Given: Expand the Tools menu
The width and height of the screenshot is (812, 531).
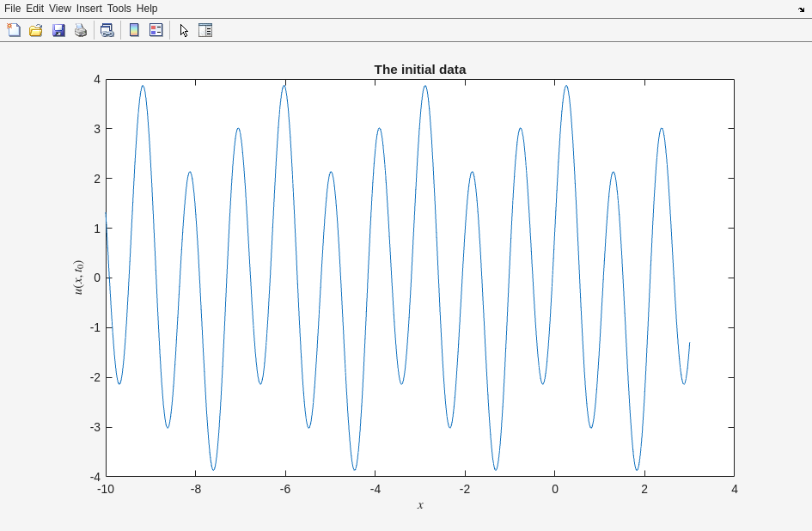Looking at the screenshot, I should [x=119, y=9].
